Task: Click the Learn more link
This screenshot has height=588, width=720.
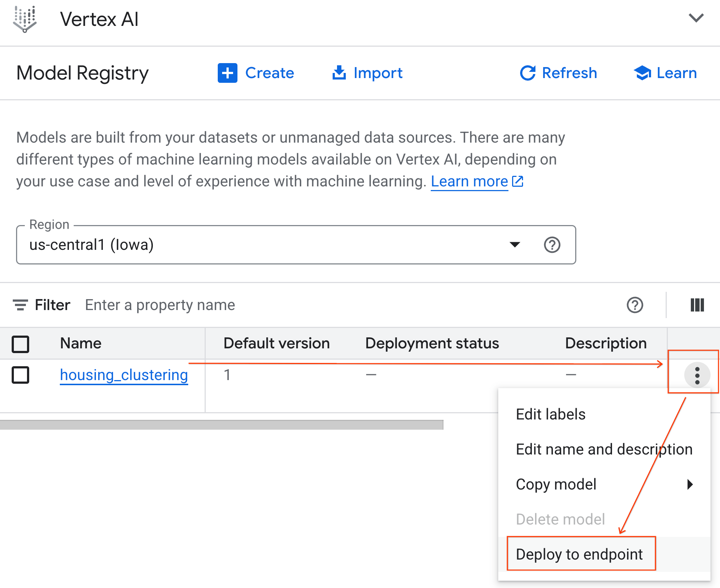Action: click(469, 181)
